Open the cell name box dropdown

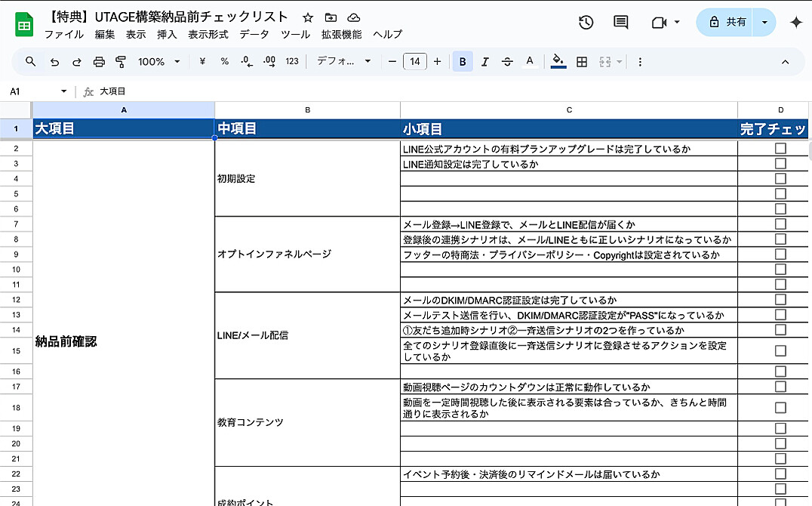tap(63, 91)
